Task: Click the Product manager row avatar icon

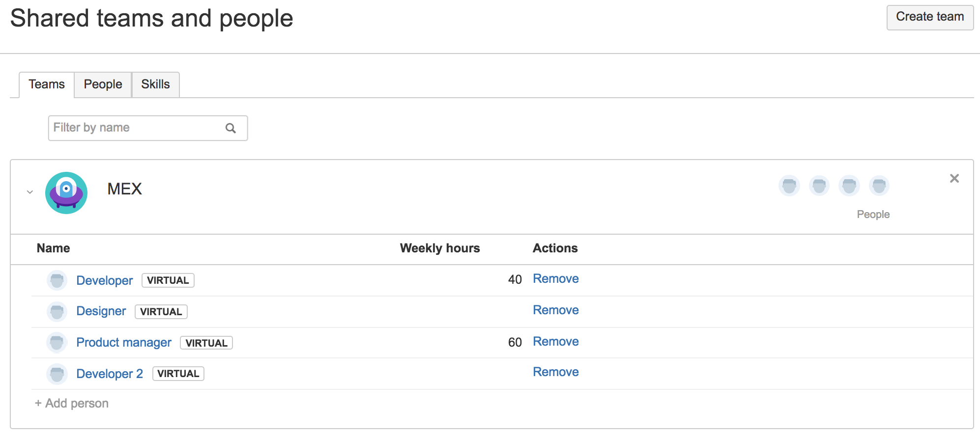Action: 57,342
